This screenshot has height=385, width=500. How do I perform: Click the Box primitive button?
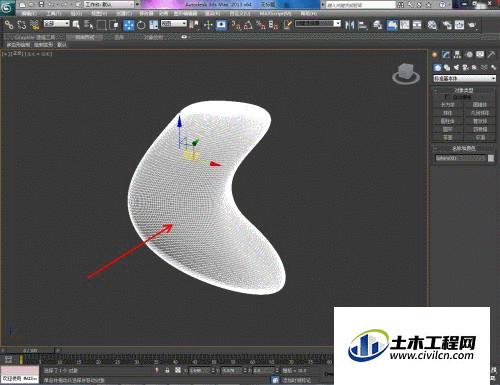pyautogui.click(x=448, y=105)
